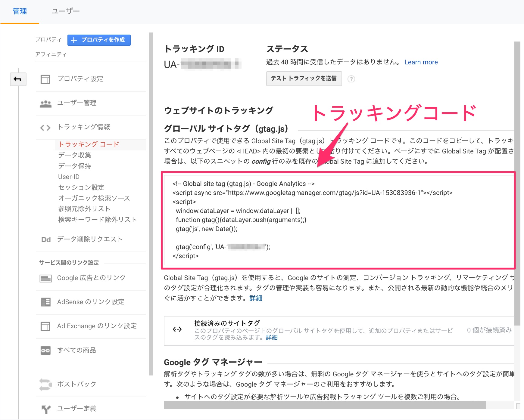Image resolution: width=524 pixels, height=420 pixels.
Task: Click the back arrow icon in sidebar
Action: (18, 79)
